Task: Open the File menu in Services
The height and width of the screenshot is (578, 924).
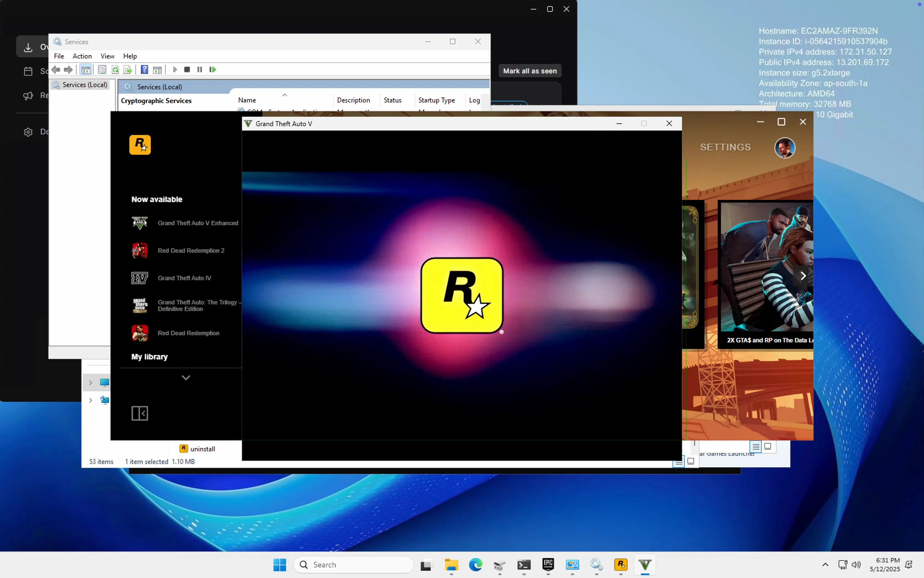Action: 59,56
